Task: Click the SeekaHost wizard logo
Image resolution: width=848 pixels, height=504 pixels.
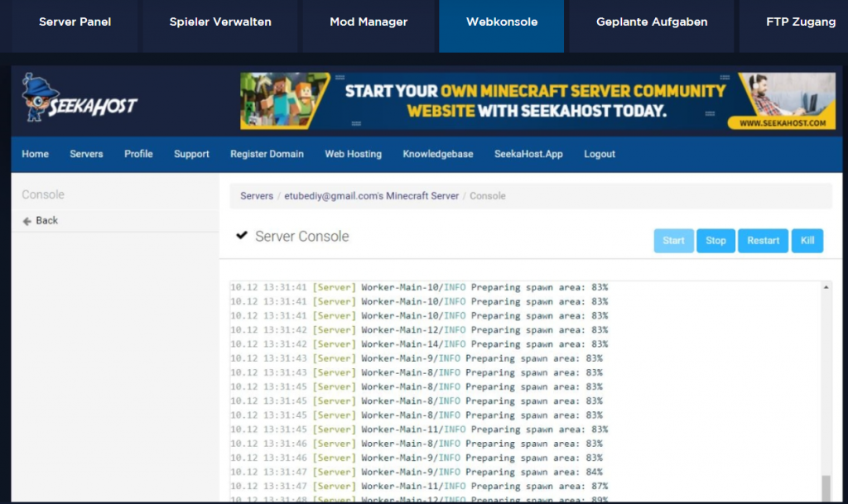Action: pos(79,98)
